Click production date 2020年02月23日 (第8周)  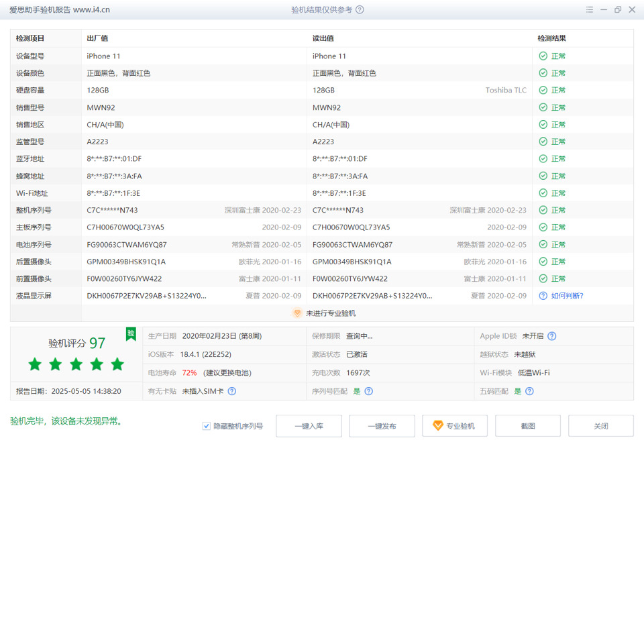tap(222, 336)
